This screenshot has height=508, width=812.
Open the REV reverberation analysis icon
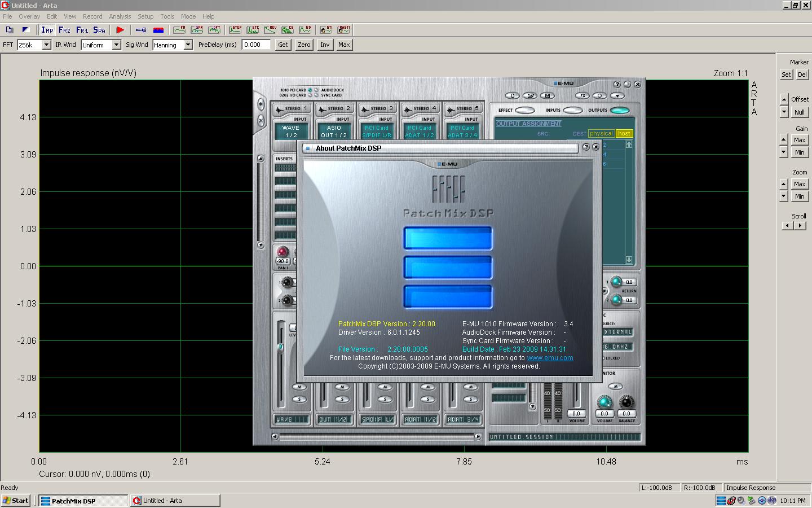(x=270, y=30)
